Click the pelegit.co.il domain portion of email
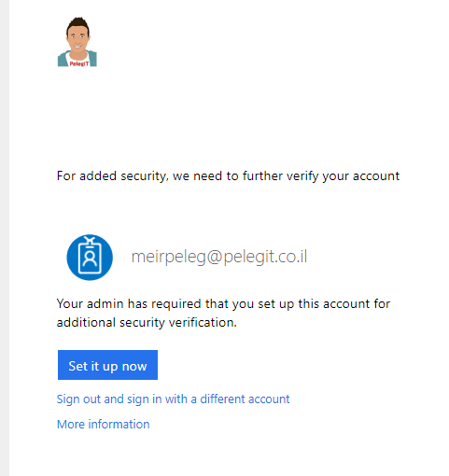Image resolution: width=449 pixels, height=476 pixels. tap(265, 257)
